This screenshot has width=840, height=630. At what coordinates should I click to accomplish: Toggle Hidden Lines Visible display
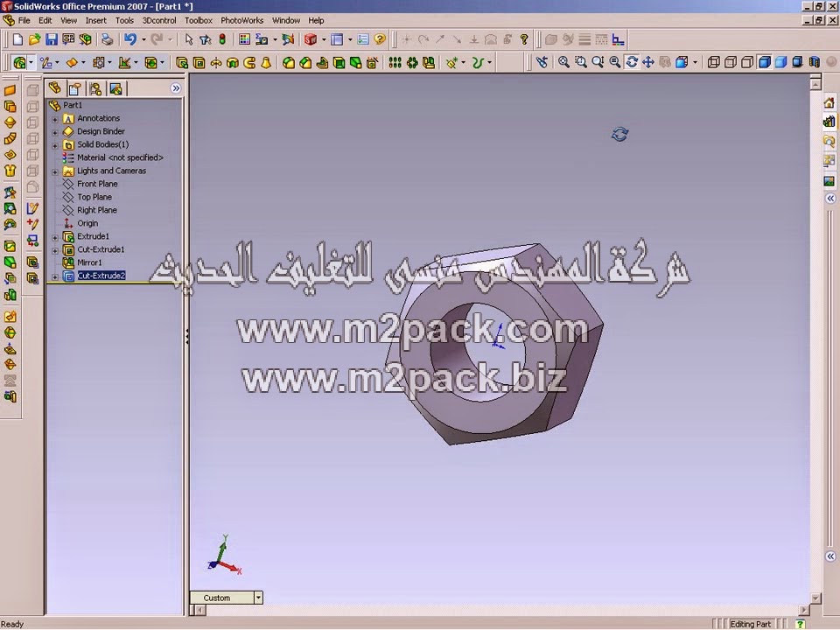(x=730, y=62)
